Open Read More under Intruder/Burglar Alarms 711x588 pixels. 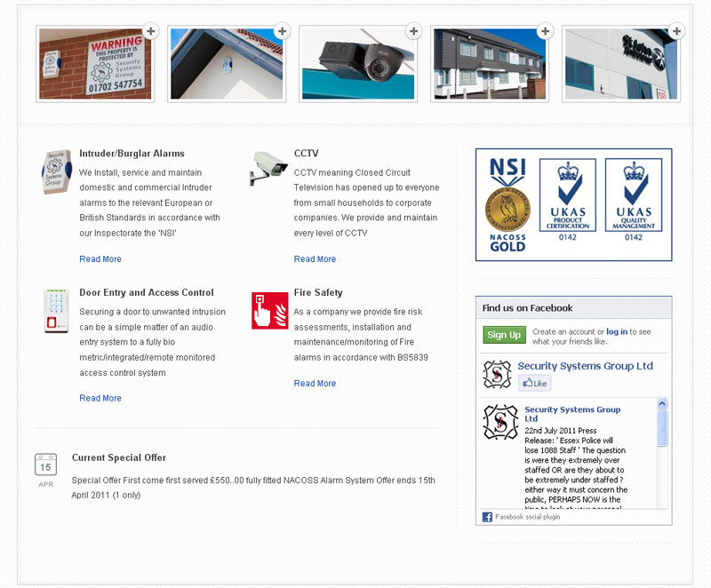tap(100, 259)
